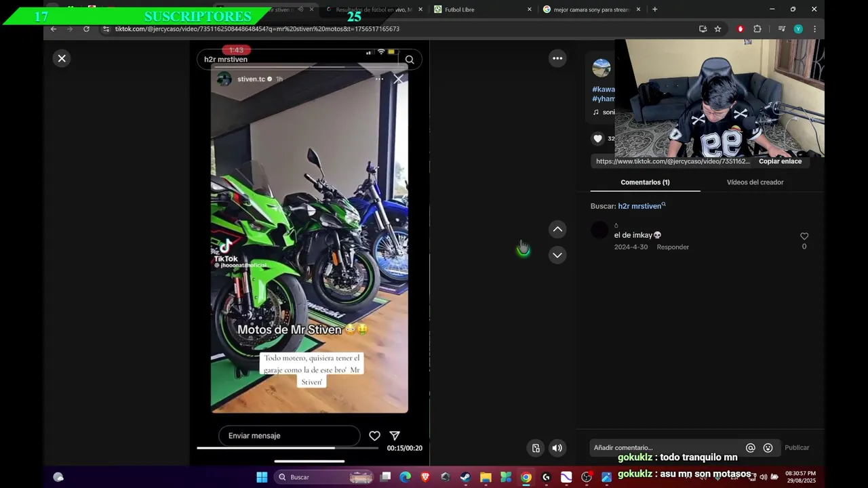868x488 pixels.
Task: Go to next video with the down chevron
Action: pos(557,255)
